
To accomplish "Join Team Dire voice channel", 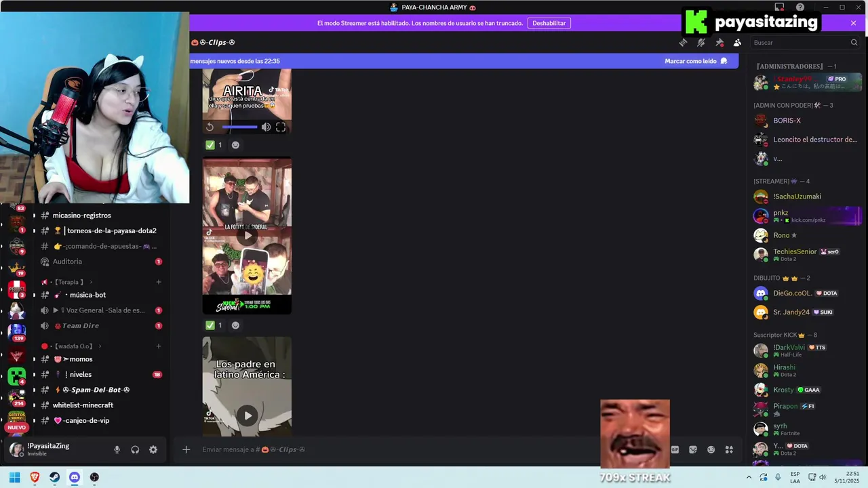I will click(x=100, y=326).
